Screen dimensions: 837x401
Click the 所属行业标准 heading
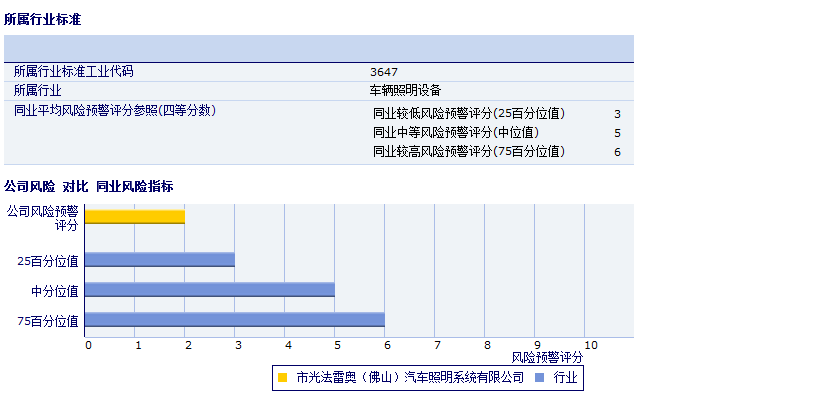tap(43, 19)
